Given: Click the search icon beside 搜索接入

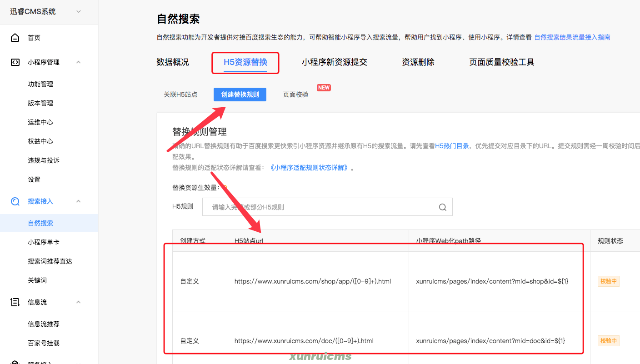Looking at the screenshot, I should tap(15, 201).
